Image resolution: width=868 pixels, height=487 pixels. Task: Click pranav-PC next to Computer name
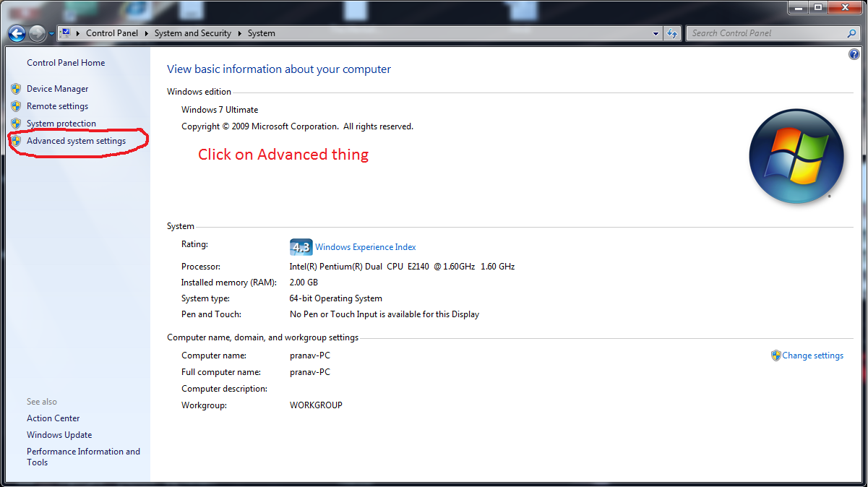310,355
